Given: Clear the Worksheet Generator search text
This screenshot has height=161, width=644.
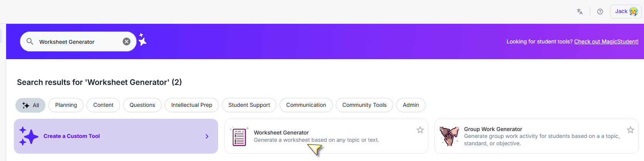Looking at the screenshot, I should coord(127,41).
